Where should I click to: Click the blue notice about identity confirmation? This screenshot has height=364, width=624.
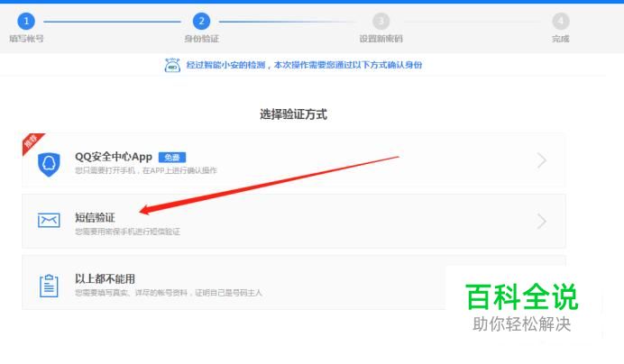tap(304, 65)
